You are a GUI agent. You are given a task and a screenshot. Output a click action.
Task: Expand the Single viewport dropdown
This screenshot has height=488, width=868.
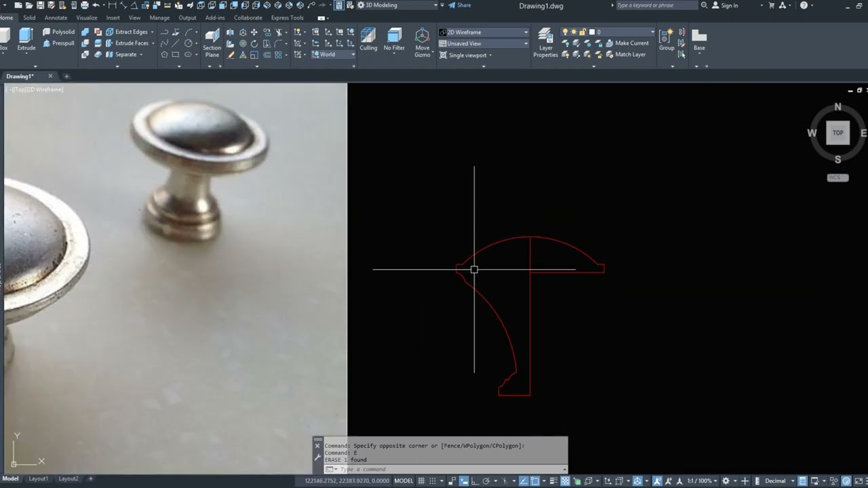tap(466, 55)
